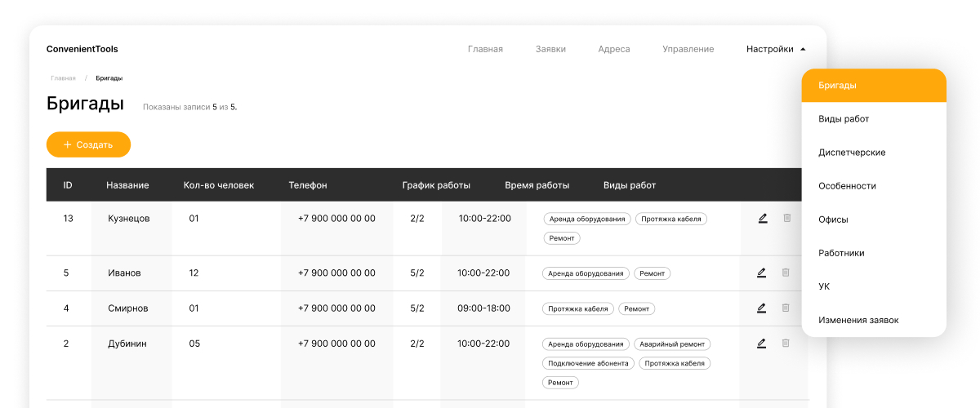This screenshot has width=980, height=408.
Task: Delete the Смирнов brigade row
Action: (x=786, y=308)
